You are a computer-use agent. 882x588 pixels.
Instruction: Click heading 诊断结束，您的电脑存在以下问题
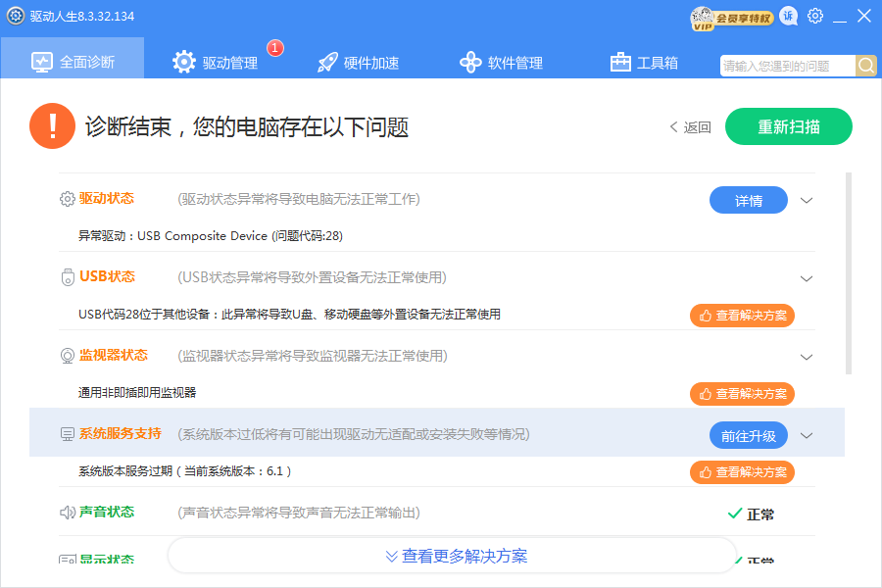pos(246,127)
